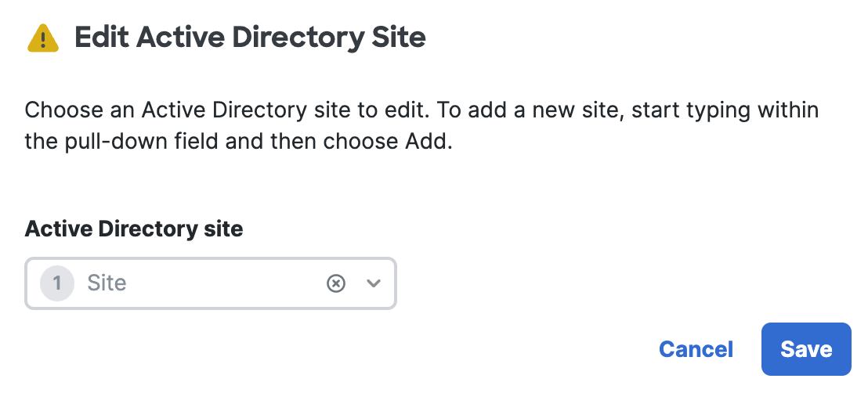868x393 pixels.
Task: Click the yellow warning triangle icon
Action: click(42, 38)
